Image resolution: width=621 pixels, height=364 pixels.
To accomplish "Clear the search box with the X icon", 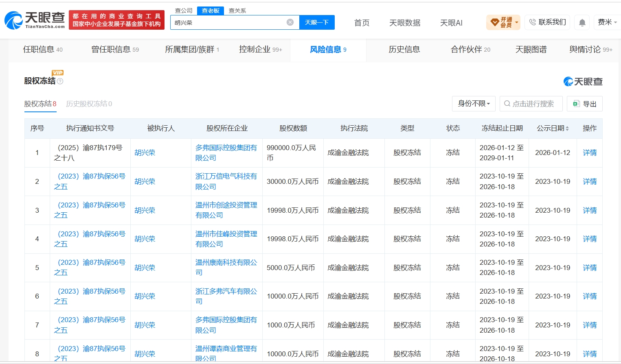I will click(x=290, y=22).
